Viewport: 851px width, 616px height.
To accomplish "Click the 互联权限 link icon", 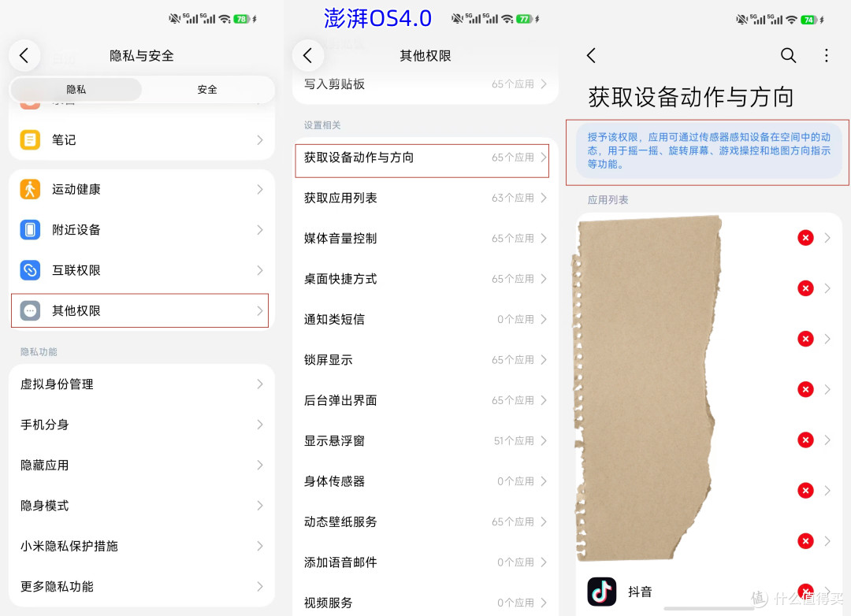I will (31, 270).
